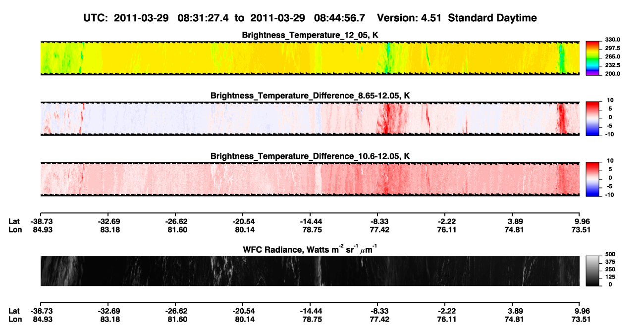Click the 375 tick on WFC color bar
Viewport: 644px width, 330px height.
610,262
